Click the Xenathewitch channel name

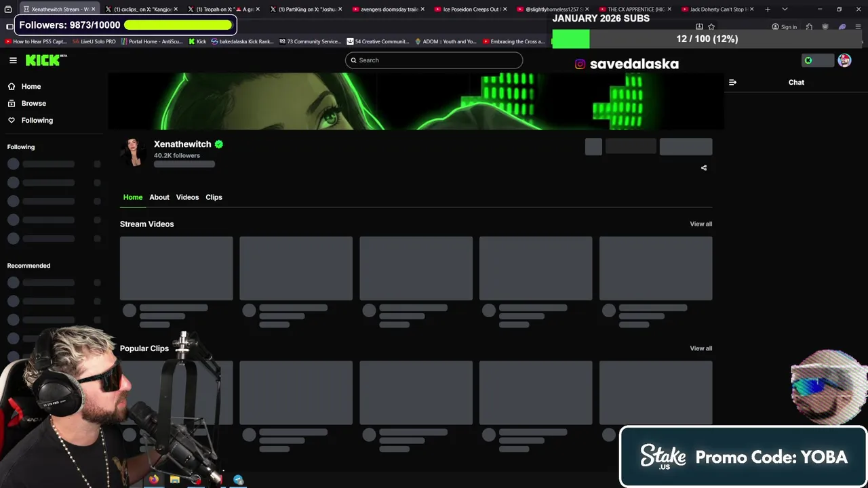point(182,144)
